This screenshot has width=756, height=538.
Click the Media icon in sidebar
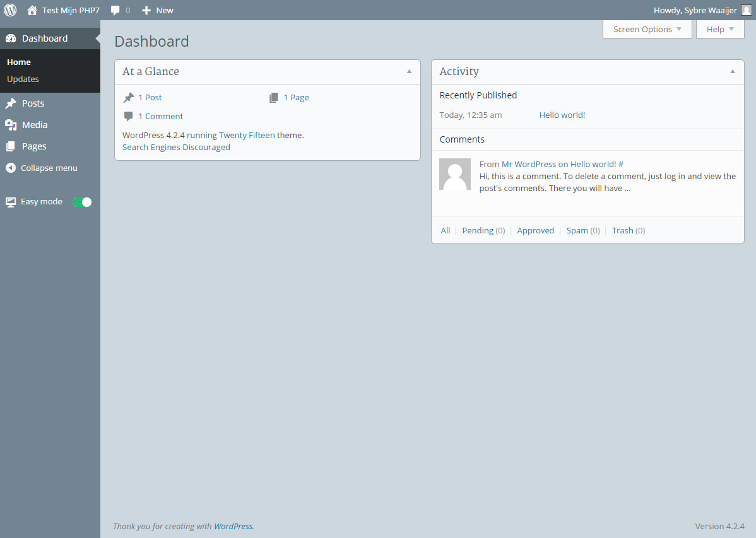[11, 125]
